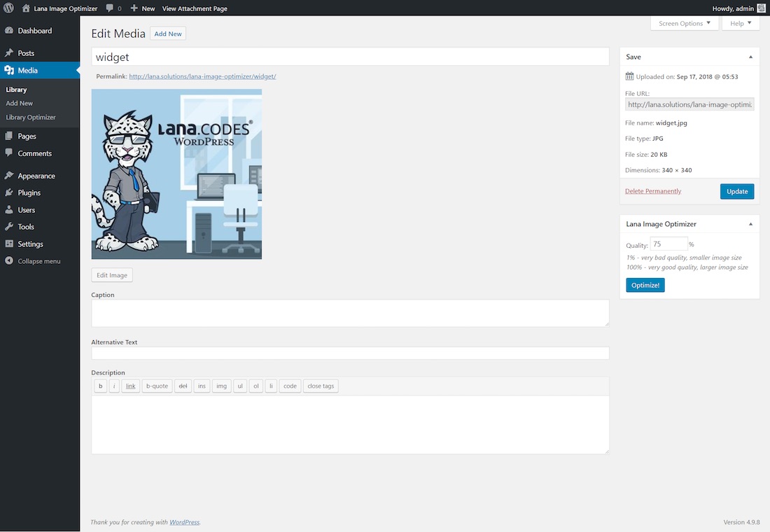The image size is (770, 532).
Task: Open the Library Optimizer submenu
Action: [30, 118]
